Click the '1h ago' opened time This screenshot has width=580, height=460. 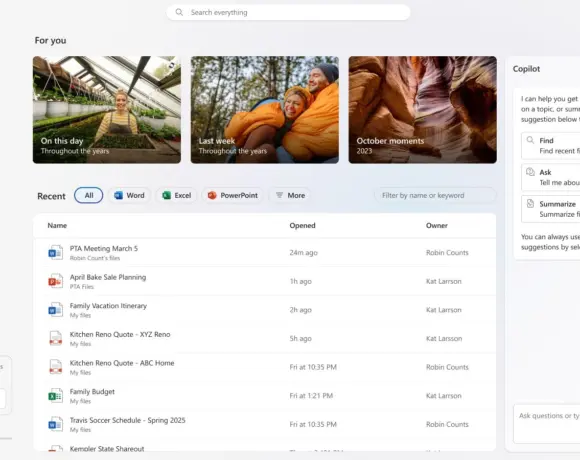300,281
